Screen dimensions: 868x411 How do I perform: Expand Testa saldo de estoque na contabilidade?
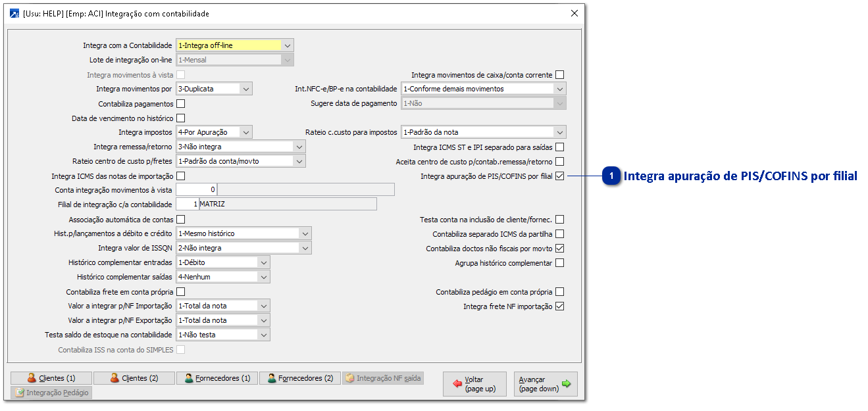[x=263, y=335]
